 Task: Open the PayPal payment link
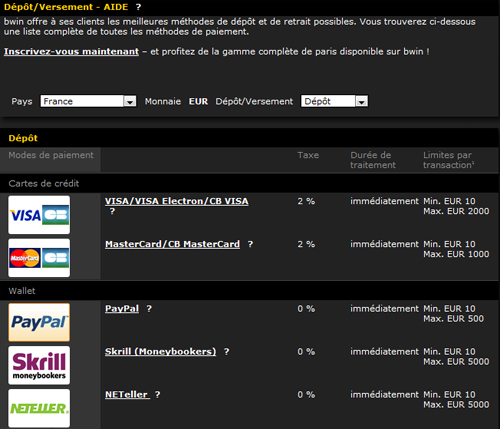click(122, 309)
